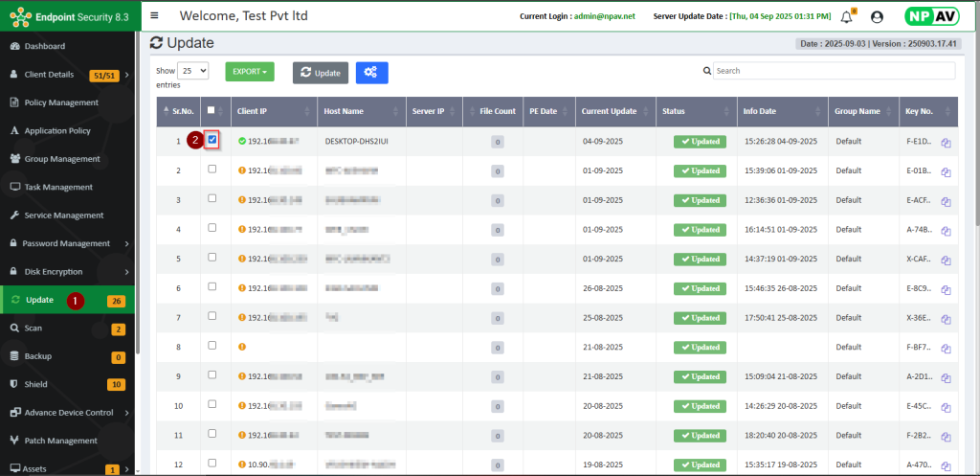Click the Updated status badge in row 2

pyautogui.click(x=700, y=171)
